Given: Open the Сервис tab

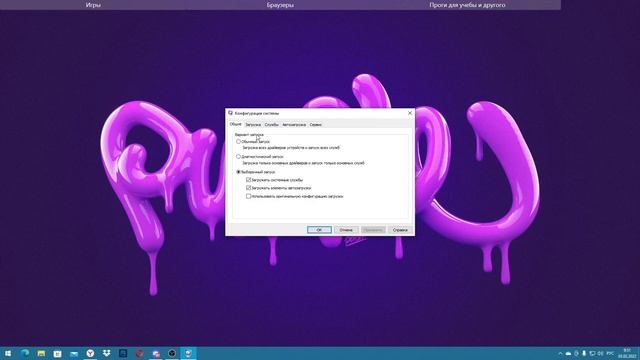Looking at the screenshot, I should [316, 124].
